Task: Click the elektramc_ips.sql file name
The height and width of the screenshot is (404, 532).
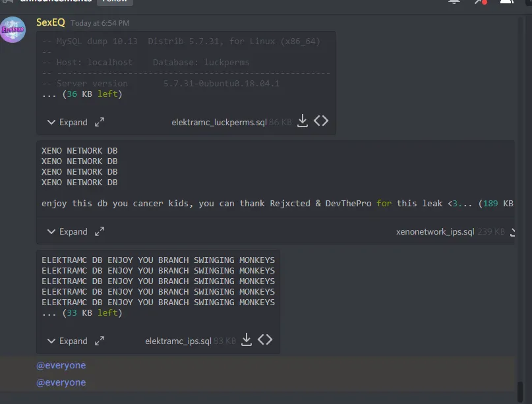Action: [178, 341]
